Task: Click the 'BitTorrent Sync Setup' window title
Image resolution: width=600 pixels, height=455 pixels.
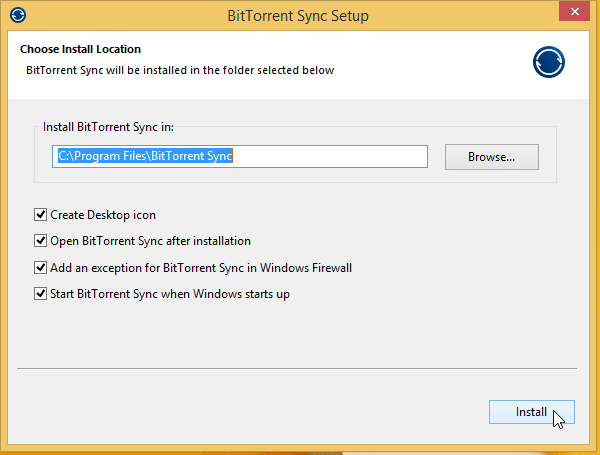Action: (x=298, y=16)
